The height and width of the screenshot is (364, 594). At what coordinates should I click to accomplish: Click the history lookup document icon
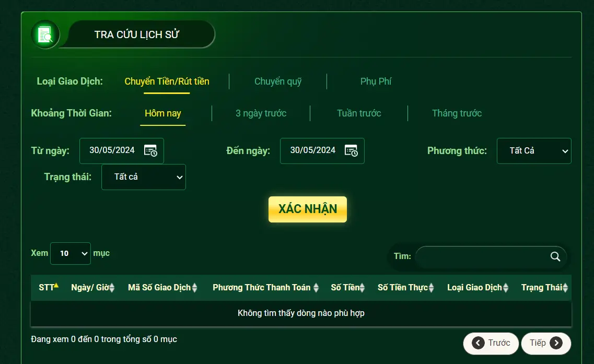click(x=45, y=35)
